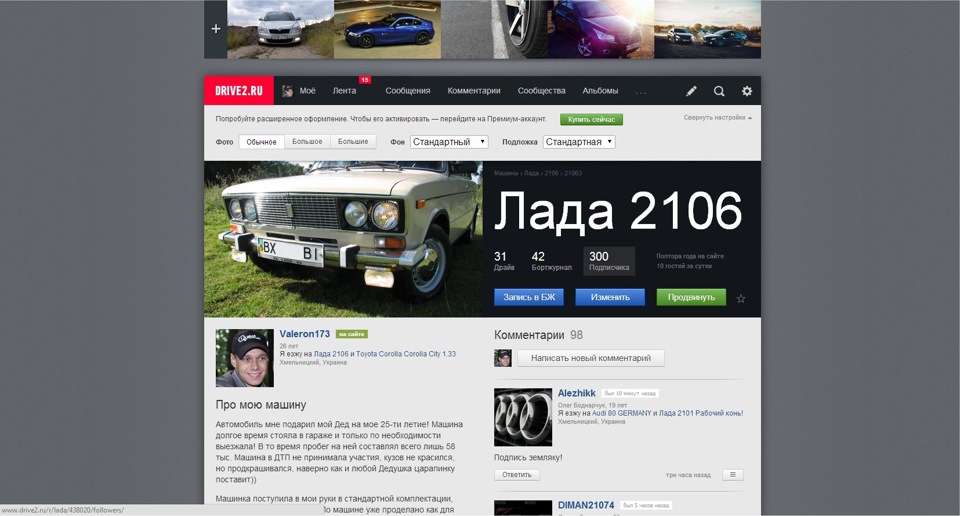
Task: Open the Моё menu item
Action: (x=307, y=91)
